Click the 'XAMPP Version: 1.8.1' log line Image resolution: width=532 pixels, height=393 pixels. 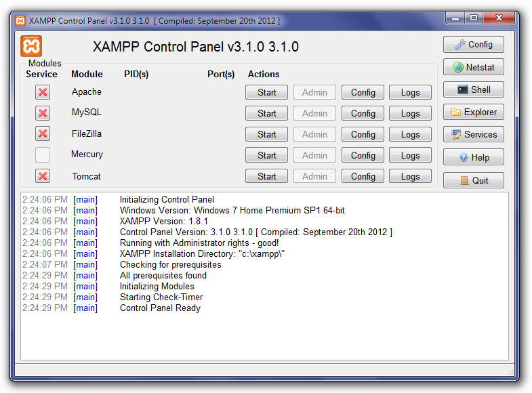pyautogui.click(x=164, y=221)
